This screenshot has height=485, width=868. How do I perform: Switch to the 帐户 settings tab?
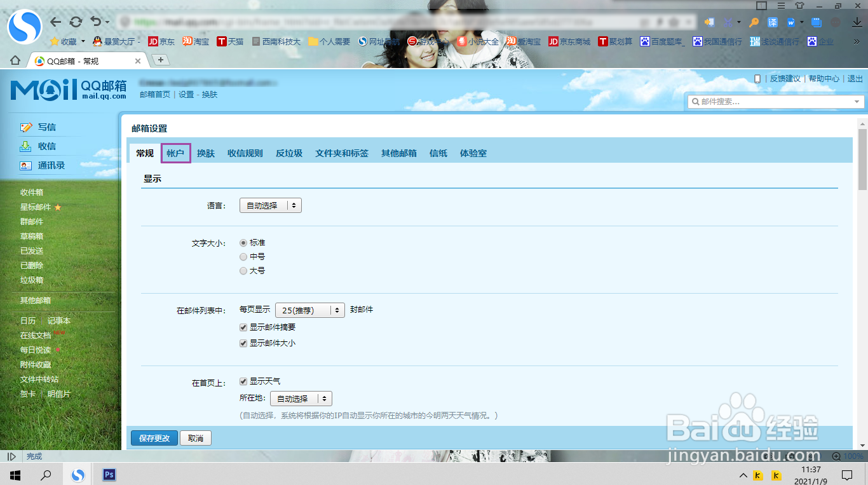[x=175, y=153]
